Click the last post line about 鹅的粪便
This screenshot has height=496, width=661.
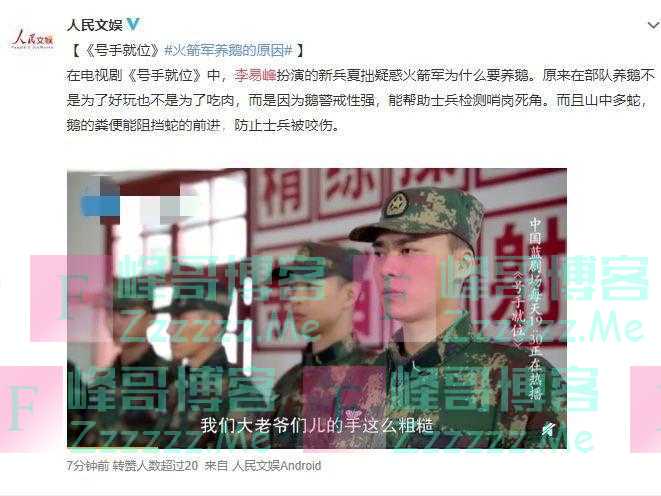coord(203,125)
